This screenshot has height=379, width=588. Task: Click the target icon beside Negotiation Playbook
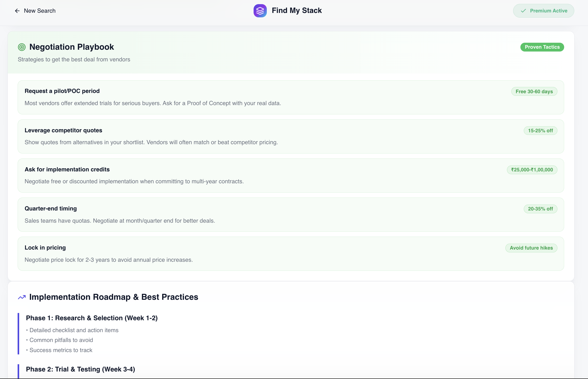pyautogui.click(x=21, y=47)
